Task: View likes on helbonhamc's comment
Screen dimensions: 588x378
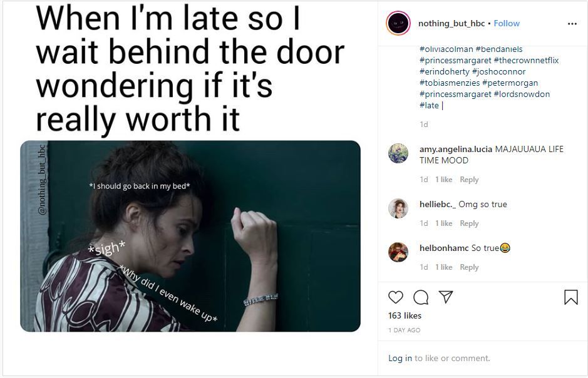Action: [x=443, y=267]
